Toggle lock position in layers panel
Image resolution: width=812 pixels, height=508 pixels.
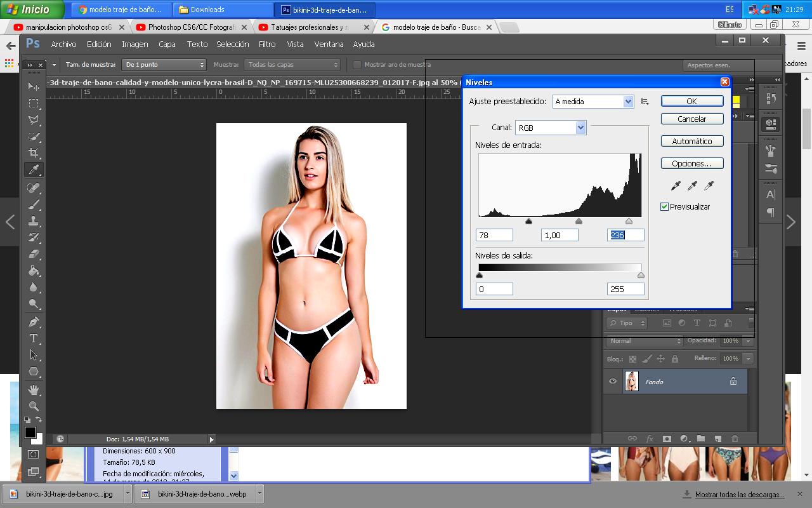pyautogui.click(x=660, y=359)
